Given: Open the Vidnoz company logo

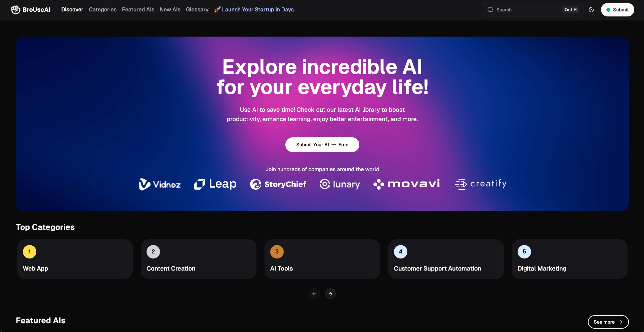Looking at the screenshot, I should coord(160,184).
